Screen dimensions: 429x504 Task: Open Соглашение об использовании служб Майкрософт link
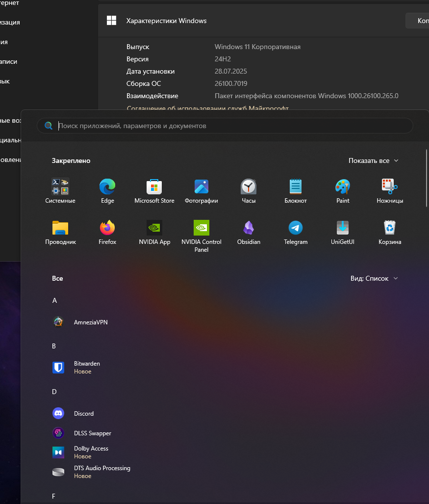207,108
